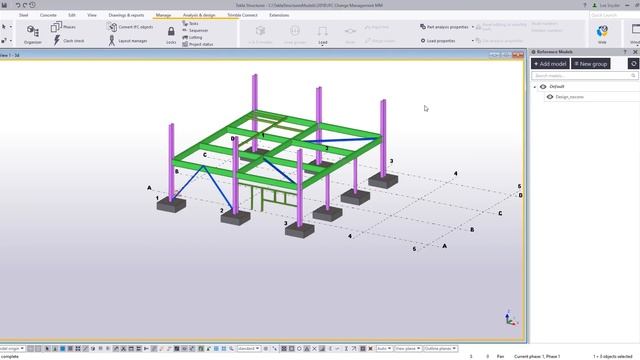Open help for Reference Models panel
640x360 pixels.
click(625, 52)
